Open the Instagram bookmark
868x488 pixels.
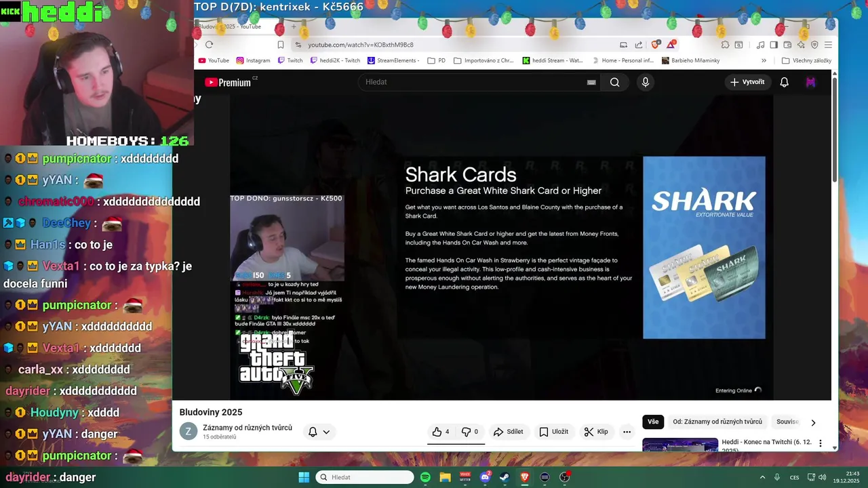pyautogui.click(x=253, y=60)
